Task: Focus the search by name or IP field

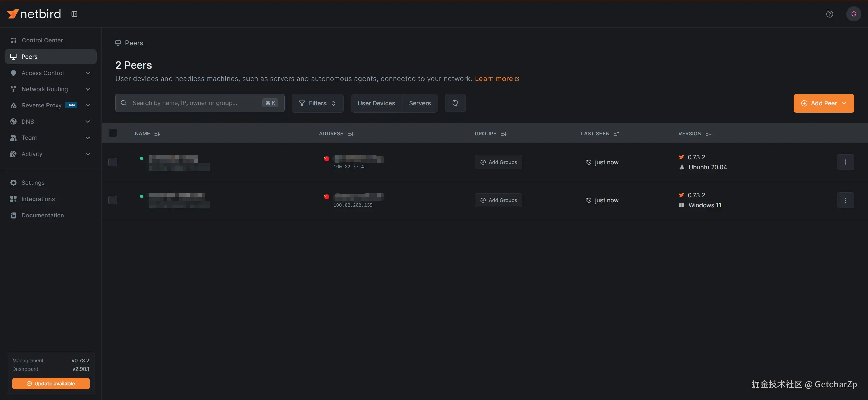Action: (x=200, y=103)
